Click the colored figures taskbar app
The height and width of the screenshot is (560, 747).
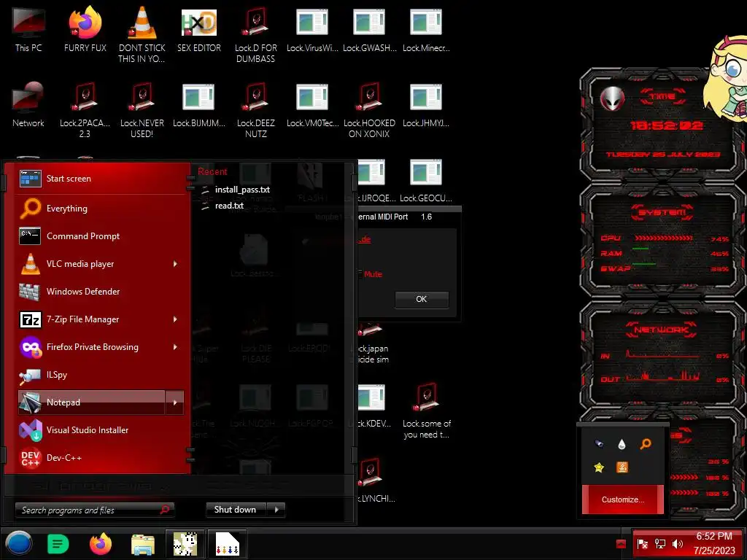click(x=228, y=544)
